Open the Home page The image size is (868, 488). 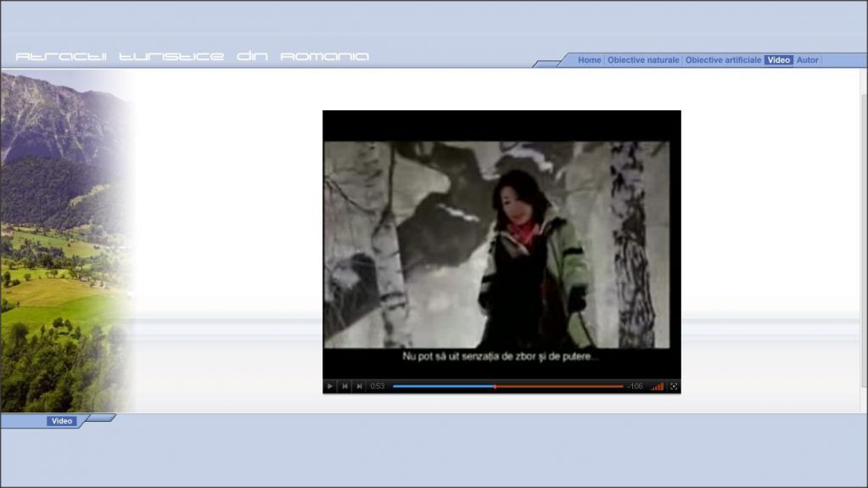[589, 60]
